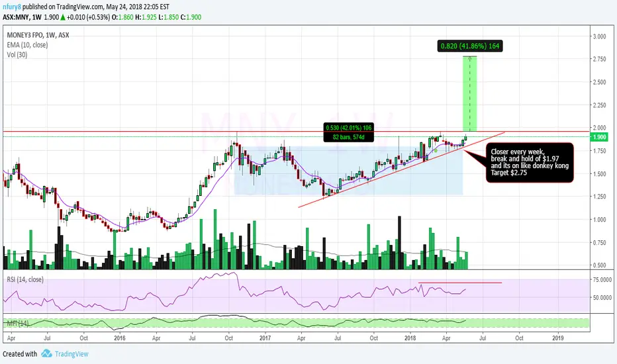This screenshot has width=617, height=364.
Task: Click the green 1.900 current price tag
Action: (599, 137)
